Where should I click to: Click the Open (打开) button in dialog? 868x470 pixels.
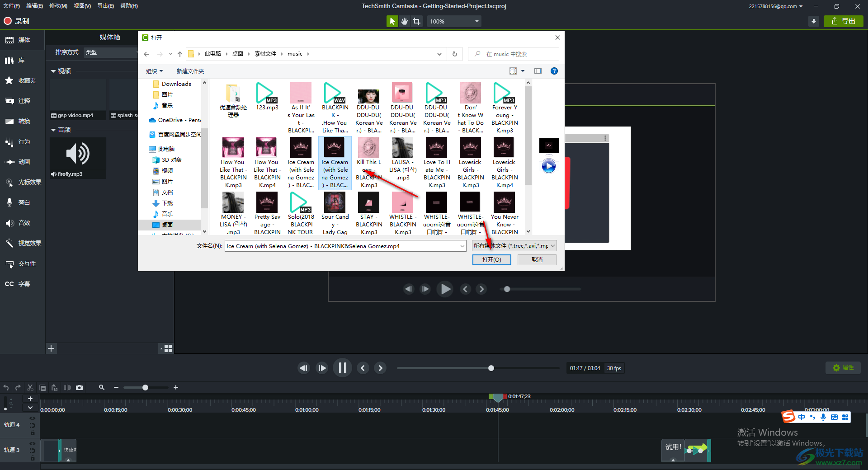tap(492, 260)
